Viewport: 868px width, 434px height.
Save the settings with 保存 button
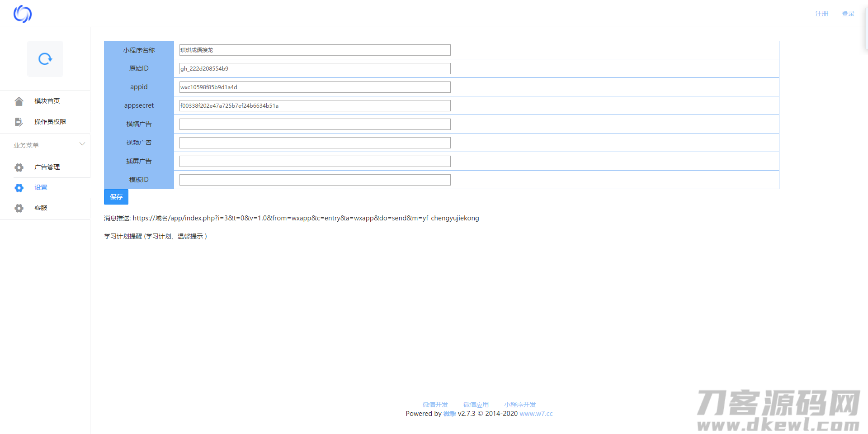click(116, 197)
